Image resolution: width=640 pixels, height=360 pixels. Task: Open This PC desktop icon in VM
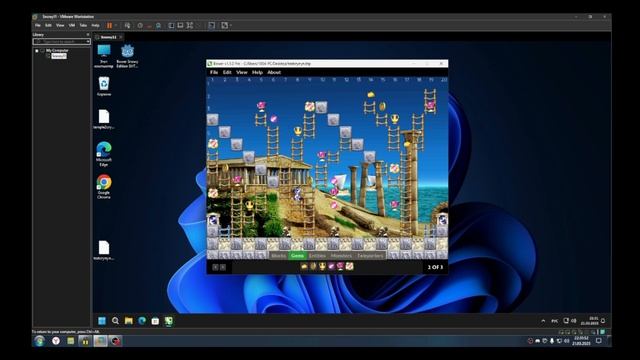(x=104, y=56)
